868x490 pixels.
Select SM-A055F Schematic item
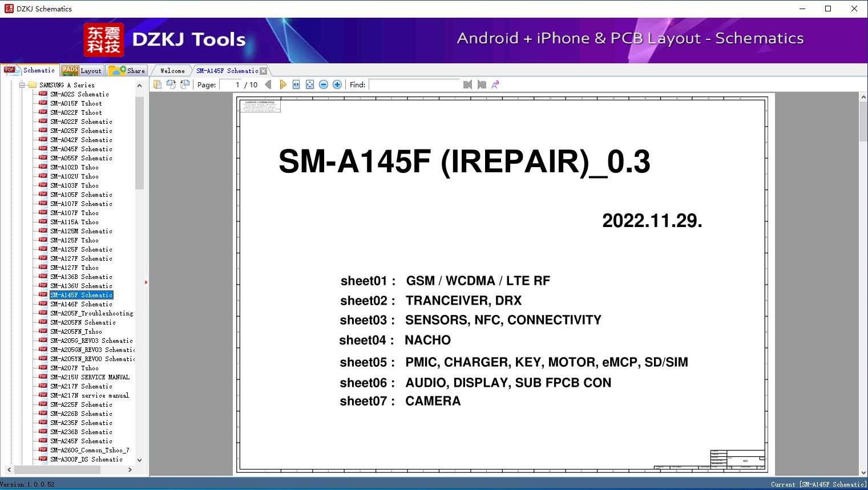[x=81, y=158]
